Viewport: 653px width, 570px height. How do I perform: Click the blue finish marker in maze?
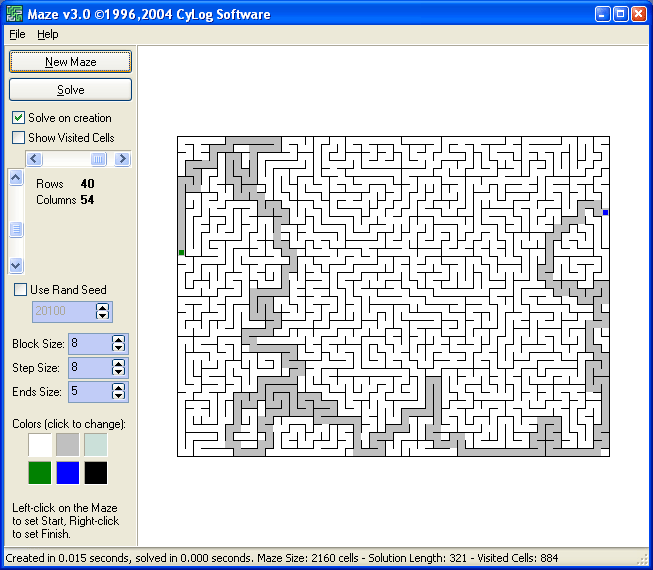coord(606,212)
